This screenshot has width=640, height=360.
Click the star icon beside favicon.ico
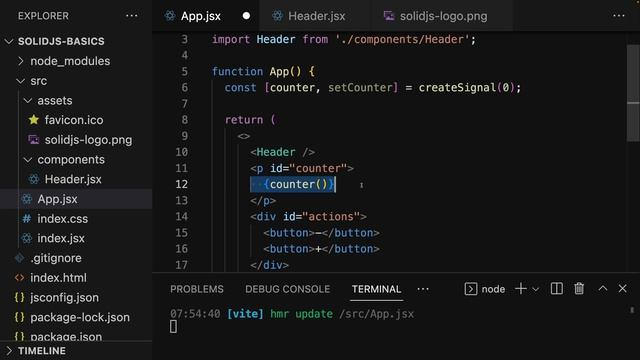pos(34,120)
